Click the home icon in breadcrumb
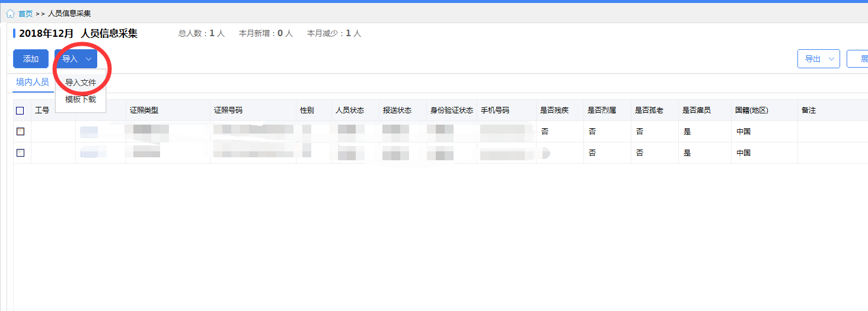868x311 pixels. [10, 14]
